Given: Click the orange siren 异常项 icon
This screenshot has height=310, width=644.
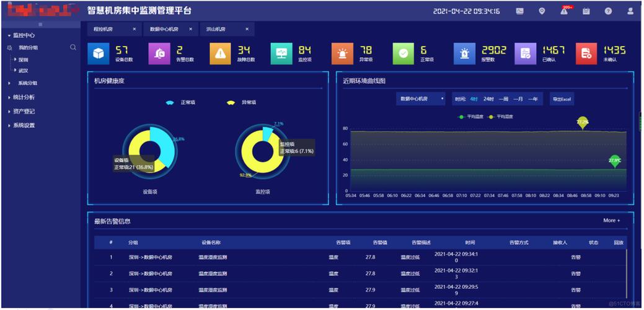Looking at the screenshot, I should 343,54.
